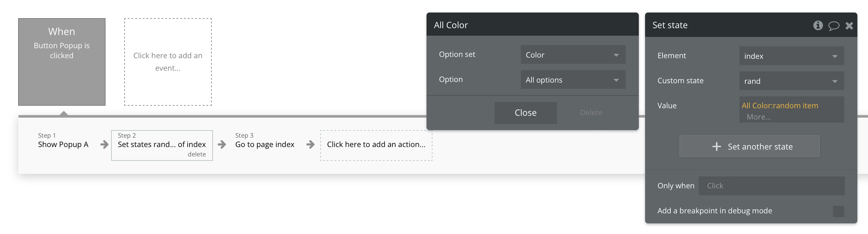Enable the debug mode breakpoint checkbox

point(838,211)
